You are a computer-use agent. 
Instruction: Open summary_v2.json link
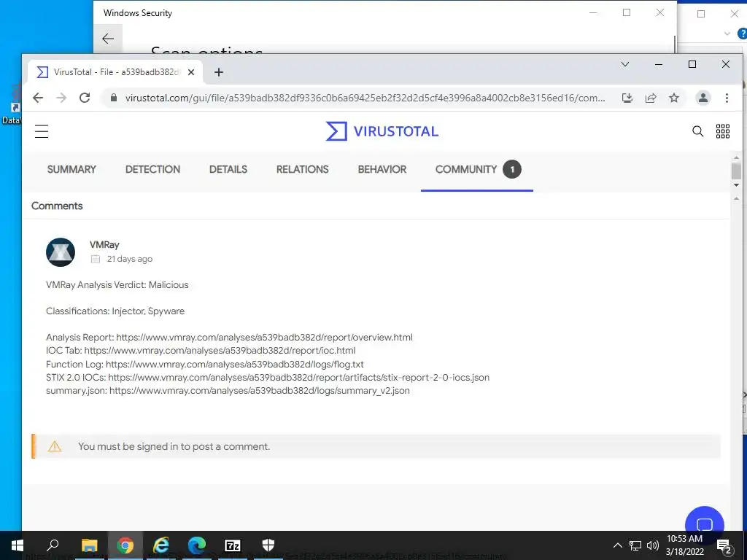coord(260,391)
